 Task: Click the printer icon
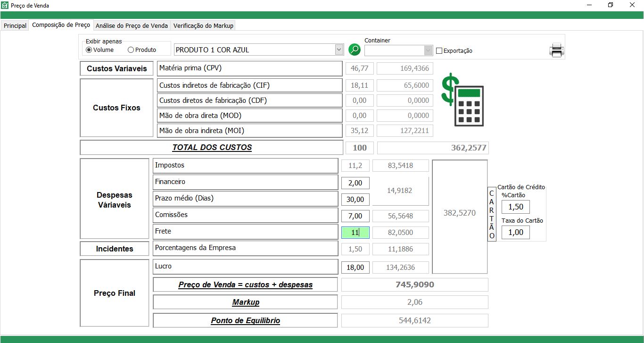[x=557, y=50]
